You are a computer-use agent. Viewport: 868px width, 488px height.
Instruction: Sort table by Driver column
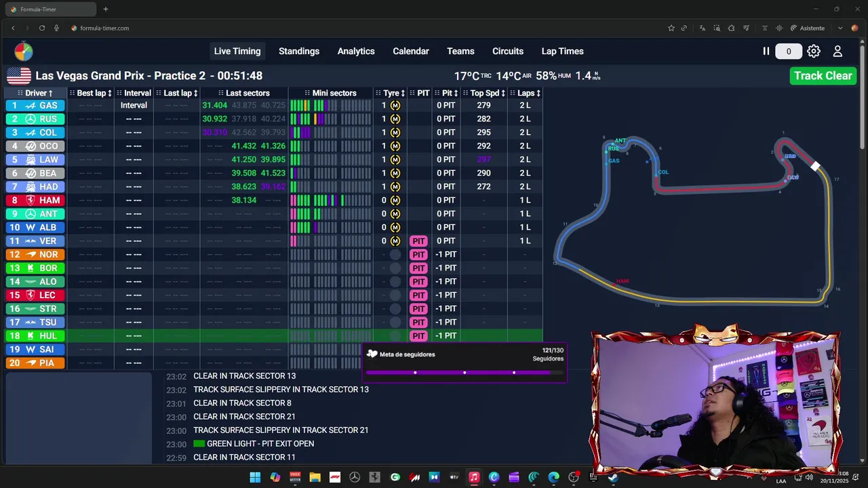click(35, 93)
